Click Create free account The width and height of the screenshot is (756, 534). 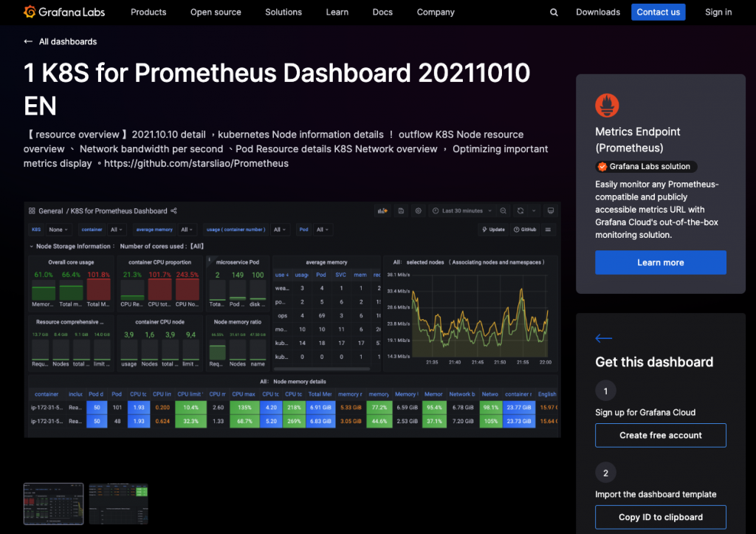[x=661, y=435]
